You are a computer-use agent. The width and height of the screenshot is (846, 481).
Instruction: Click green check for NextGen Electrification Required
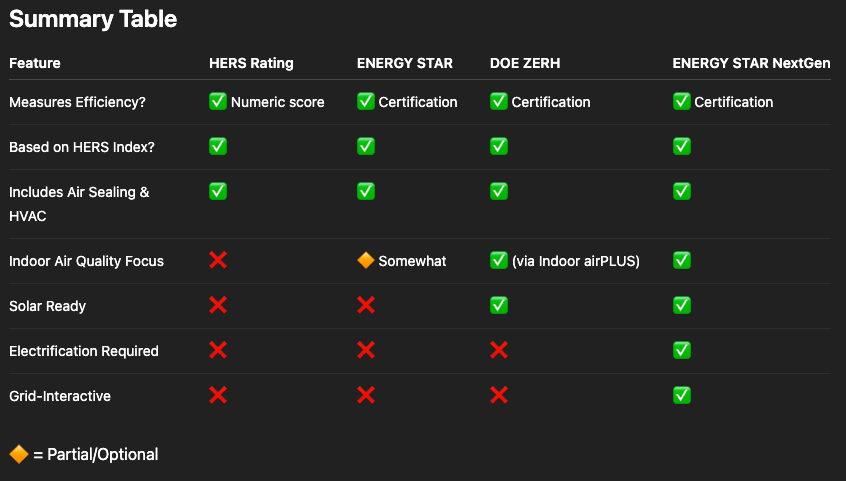pyautogui.click(x=682, y=350)
